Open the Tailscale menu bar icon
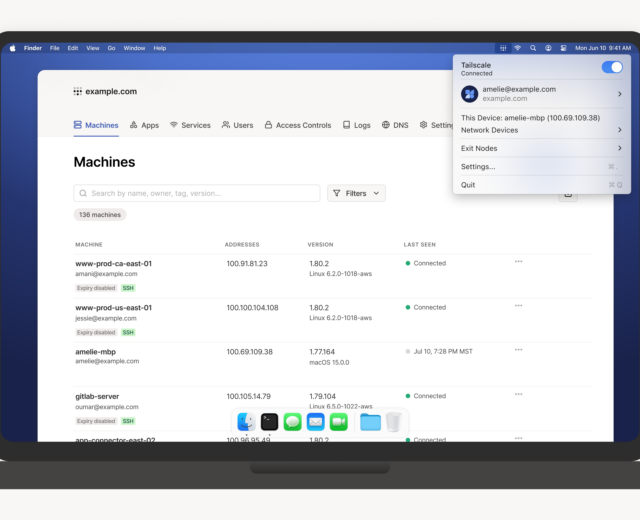 click(503, 48)
